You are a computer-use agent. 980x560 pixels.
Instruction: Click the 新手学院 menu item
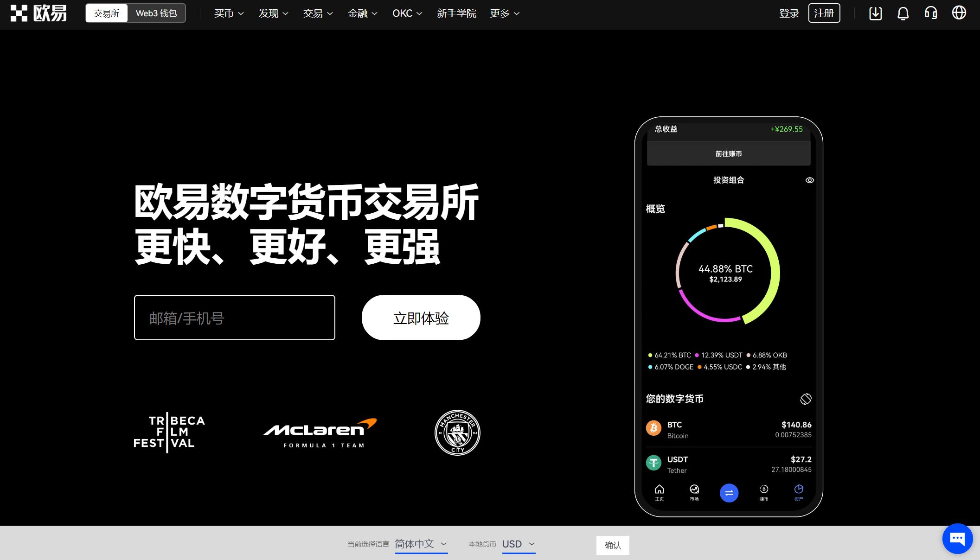pos(455,13)
